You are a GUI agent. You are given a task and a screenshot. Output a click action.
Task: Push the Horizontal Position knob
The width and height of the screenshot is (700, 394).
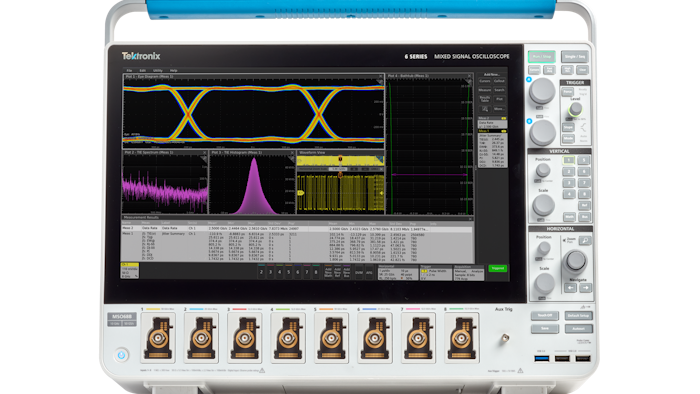click(x=544, y=248)
